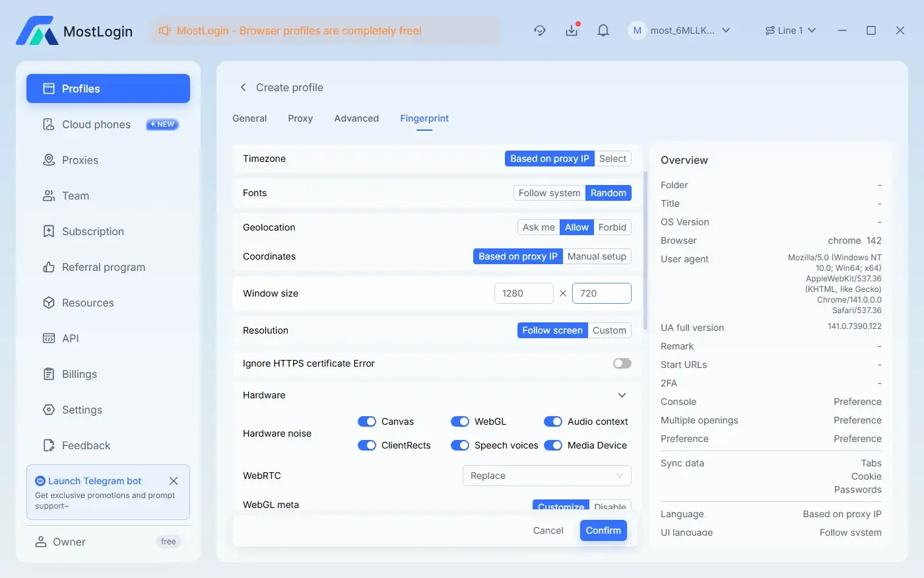
Task: Open the Proxies manager
Action: click(81, 160)
